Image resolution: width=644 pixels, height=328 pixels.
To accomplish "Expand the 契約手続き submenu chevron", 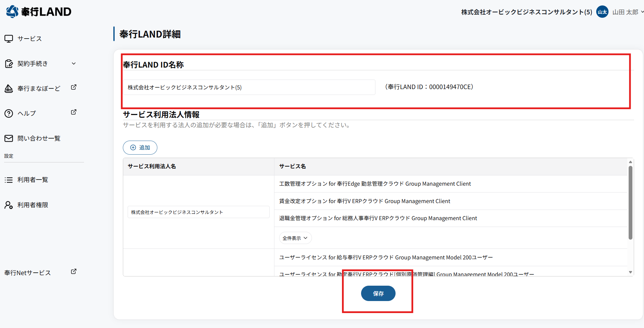I will coord(74,63).
